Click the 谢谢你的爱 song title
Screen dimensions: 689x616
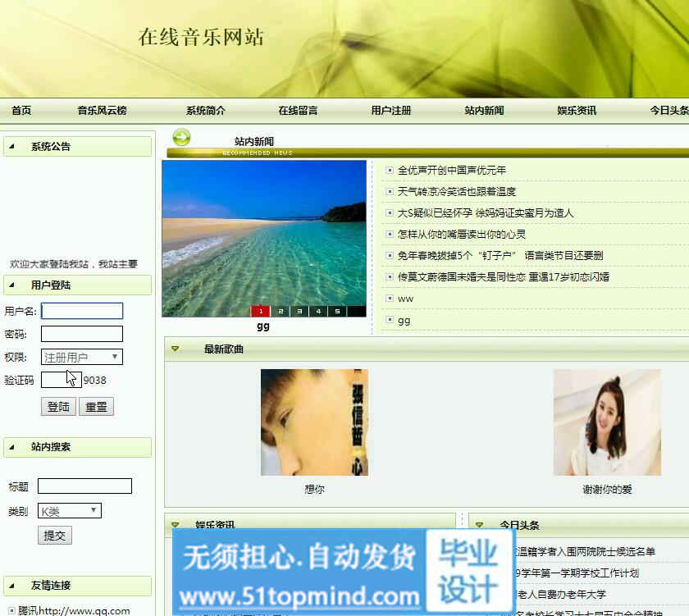click(x=607, y=489)
